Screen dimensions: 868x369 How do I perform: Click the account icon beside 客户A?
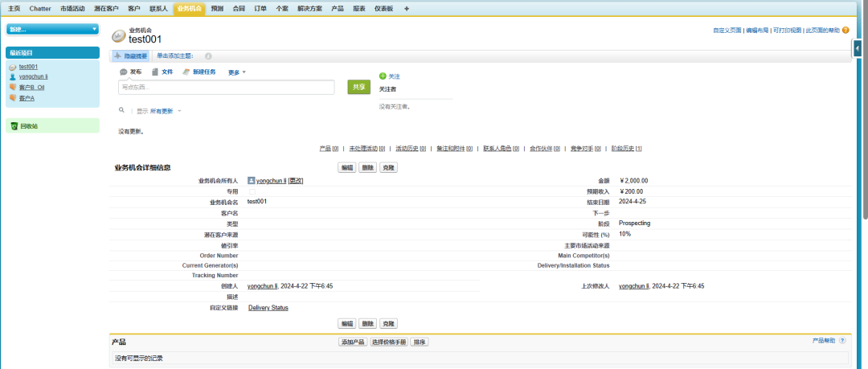pyautogui.click(x=13, y=98)
